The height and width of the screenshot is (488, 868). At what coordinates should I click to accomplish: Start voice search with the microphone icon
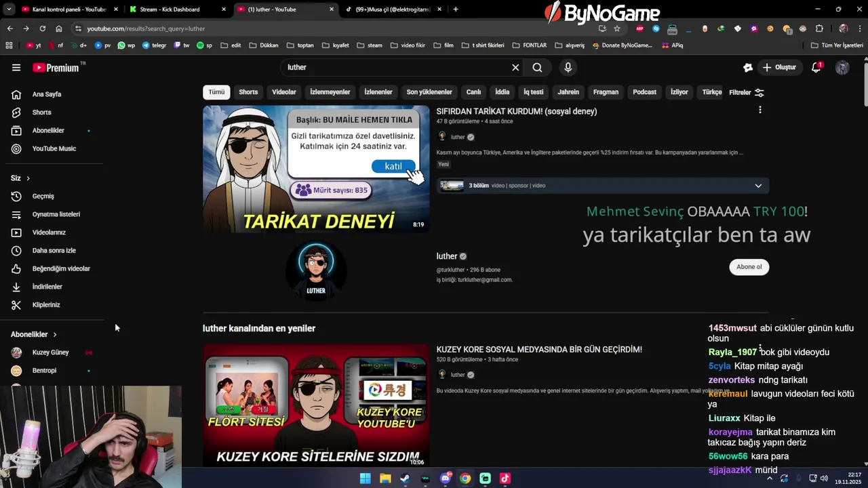tap(568, 67)
